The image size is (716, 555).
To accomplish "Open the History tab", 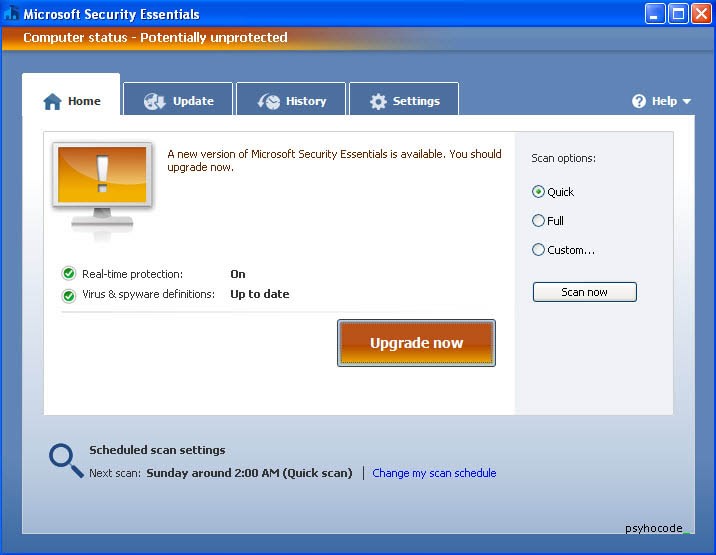I will pyautogui.click(x=291, y=99).
